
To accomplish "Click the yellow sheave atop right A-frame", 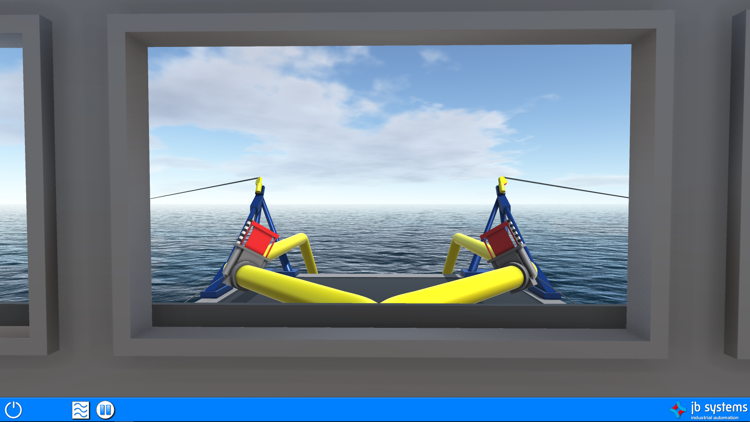I will click(500, 184).
